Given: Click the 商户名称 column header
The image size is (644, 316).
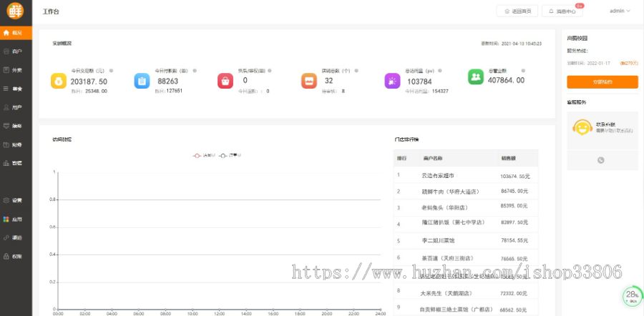Looking at the screenshot, I should 432,158.
